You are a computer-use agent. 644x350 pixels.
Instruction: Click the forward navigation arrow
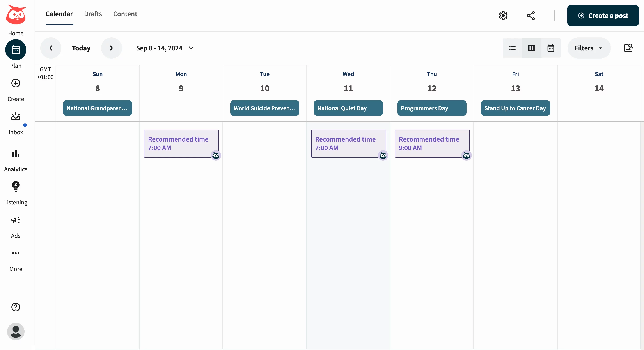click(112, 48)
